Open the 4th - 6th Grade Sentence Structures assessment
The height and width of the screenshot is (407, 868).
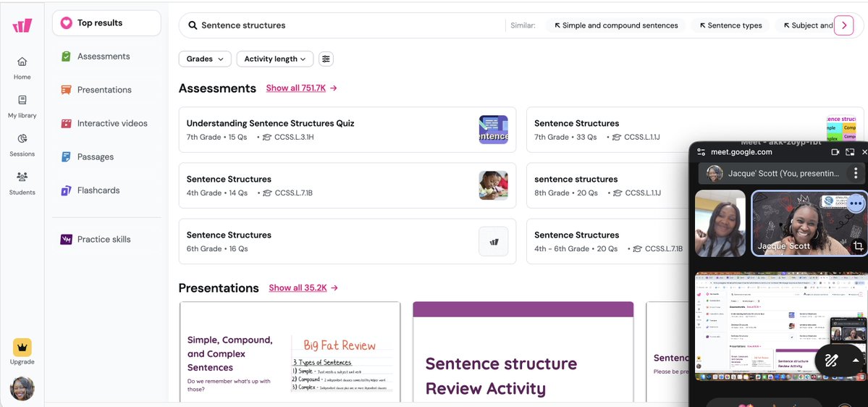608,241
